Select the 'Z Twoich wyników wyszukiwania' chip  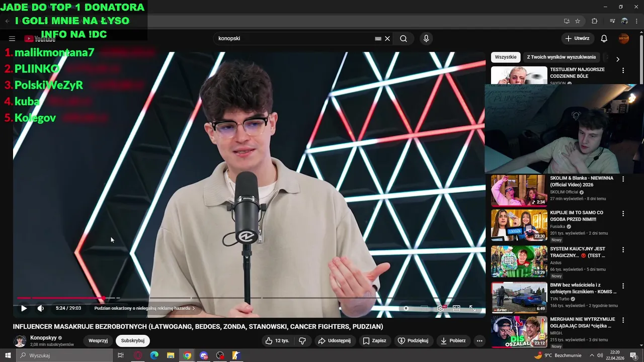coord(561,57)
